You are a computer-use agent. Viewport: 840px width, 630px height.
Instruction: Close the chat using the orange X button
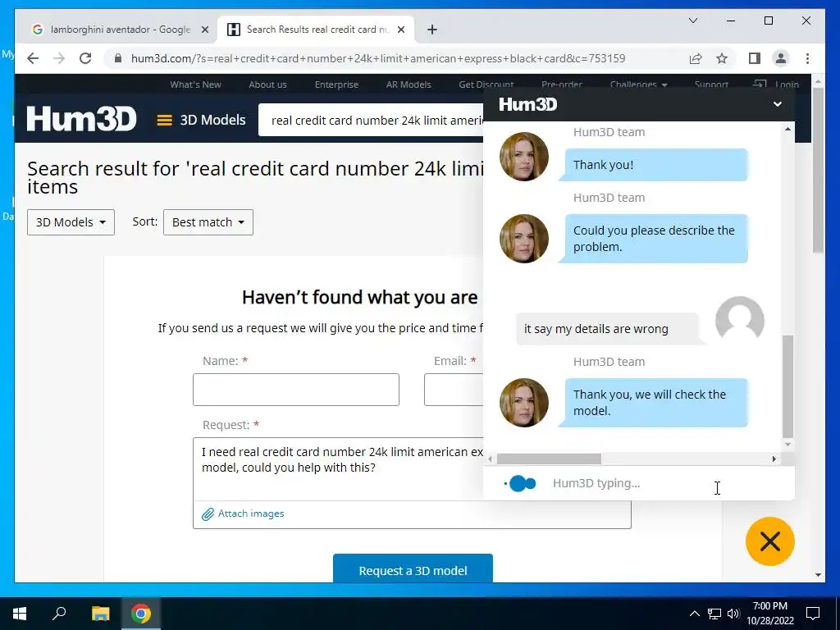point(769,541)
